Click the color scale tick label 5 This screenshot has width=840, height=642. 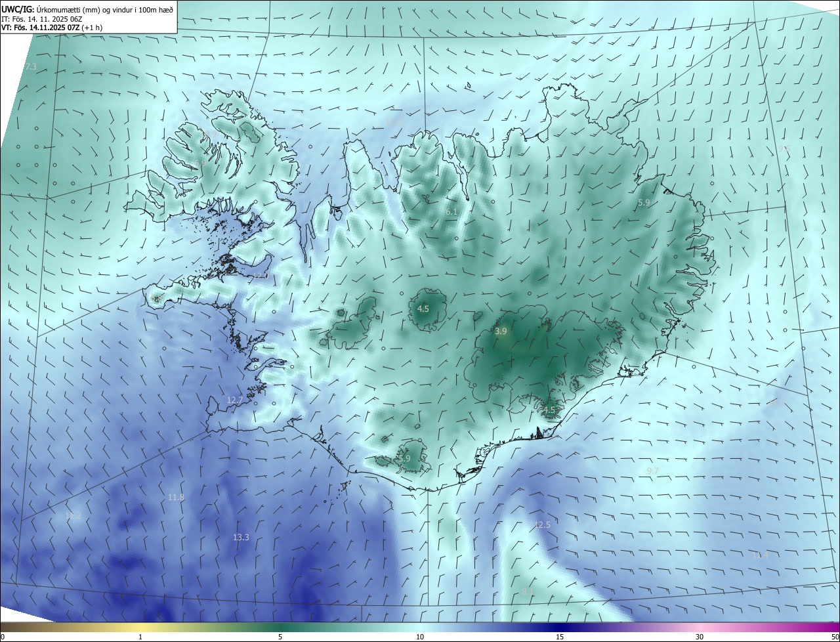tap(280, 637)
